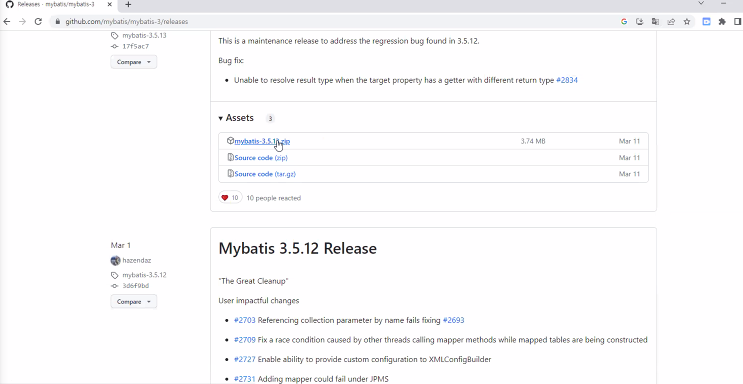Go back to the previous page

tap(7, 21)
